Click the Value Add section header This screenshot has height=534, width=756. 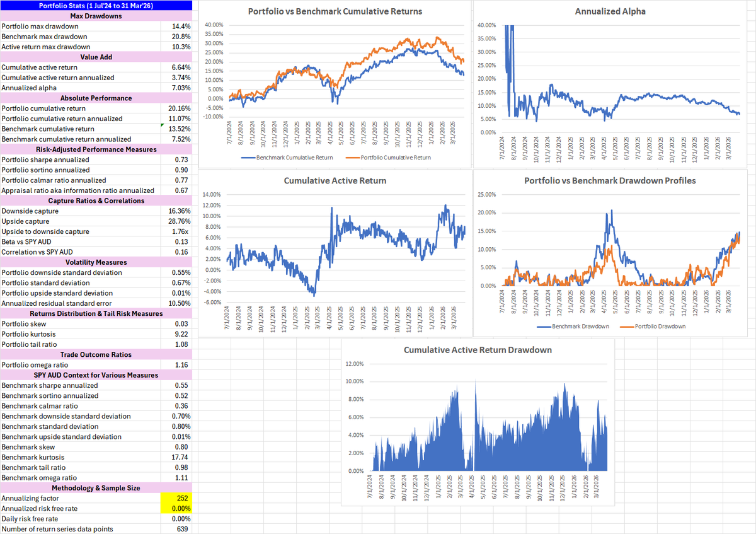tap(96, 57)
